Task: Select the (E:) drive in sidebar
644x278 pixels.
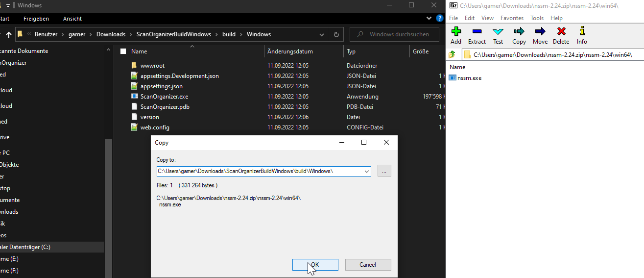Action: (x=9, y=259)
